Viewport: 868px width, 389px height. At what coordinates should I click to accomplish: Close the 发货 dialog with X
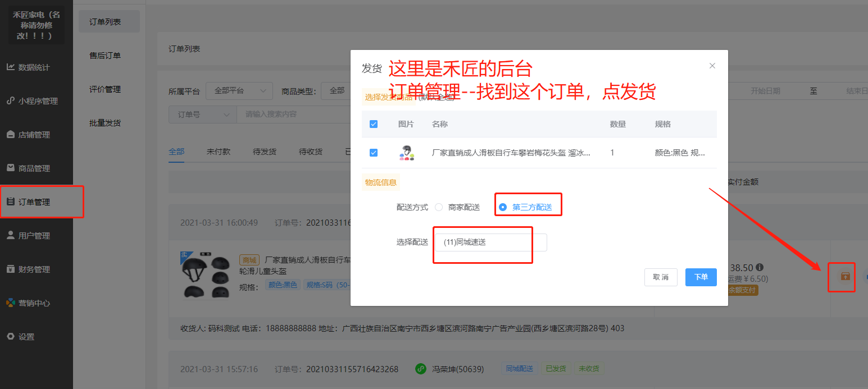click(712, 66)
